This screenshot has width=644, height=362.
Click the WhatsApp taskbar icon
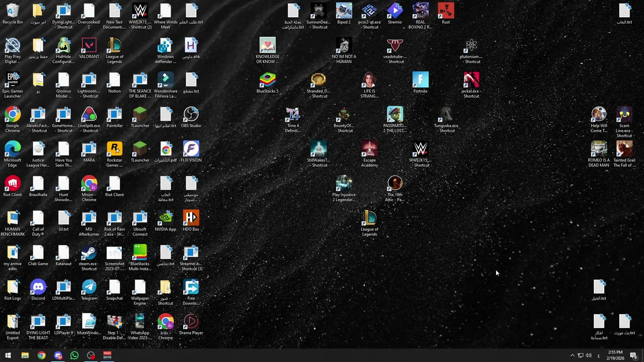tap(74, 355)
